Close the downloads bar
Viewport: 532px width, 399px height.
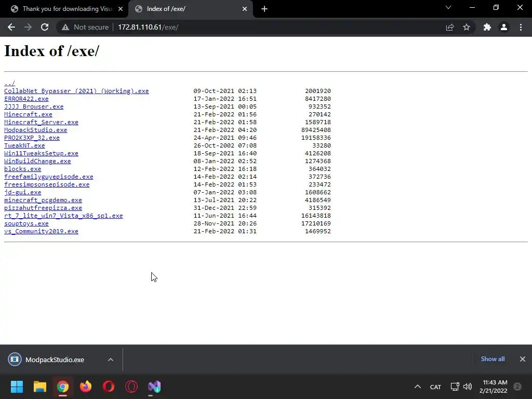coord(523,359)
